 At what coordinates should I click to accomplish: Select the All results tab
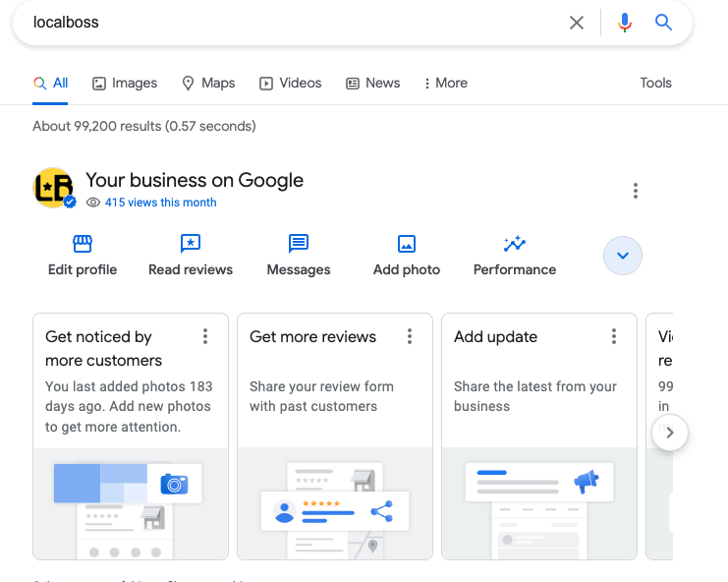(51, 84)
